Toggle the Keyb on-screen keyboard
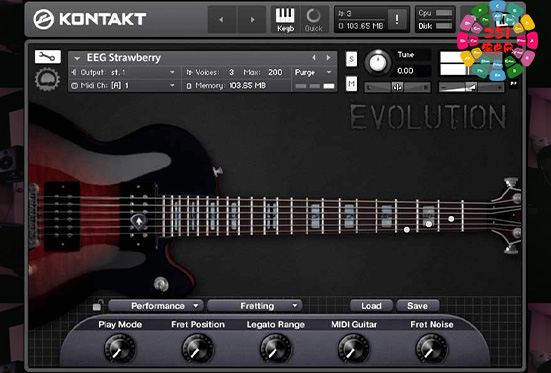Screen dimensions: 551x373 [x=285, y=20]
